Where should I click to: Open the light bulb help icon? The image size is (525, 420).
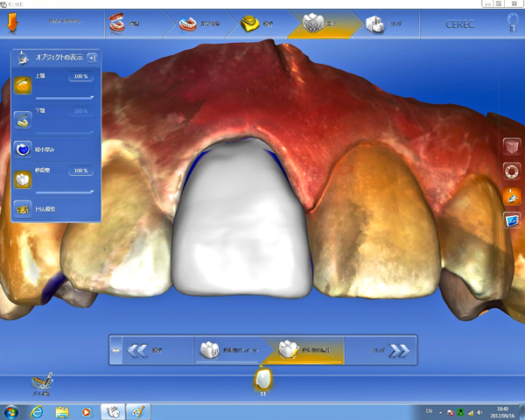coord(513,22)
